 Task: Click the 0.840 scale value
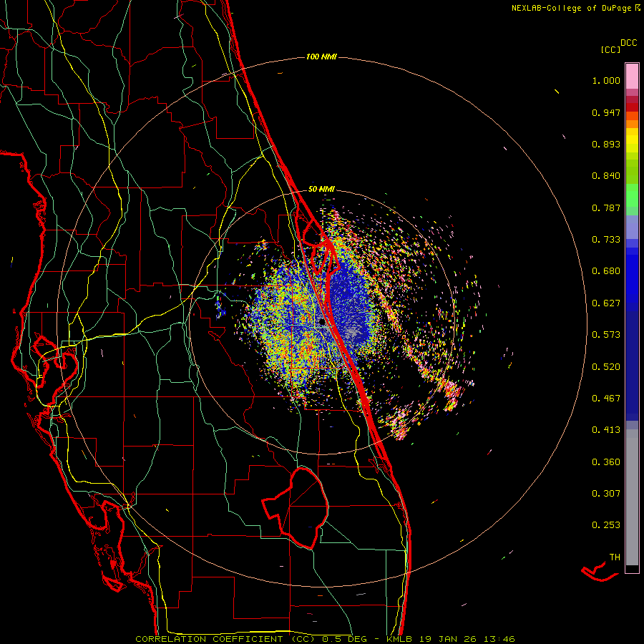coord(606,176)
